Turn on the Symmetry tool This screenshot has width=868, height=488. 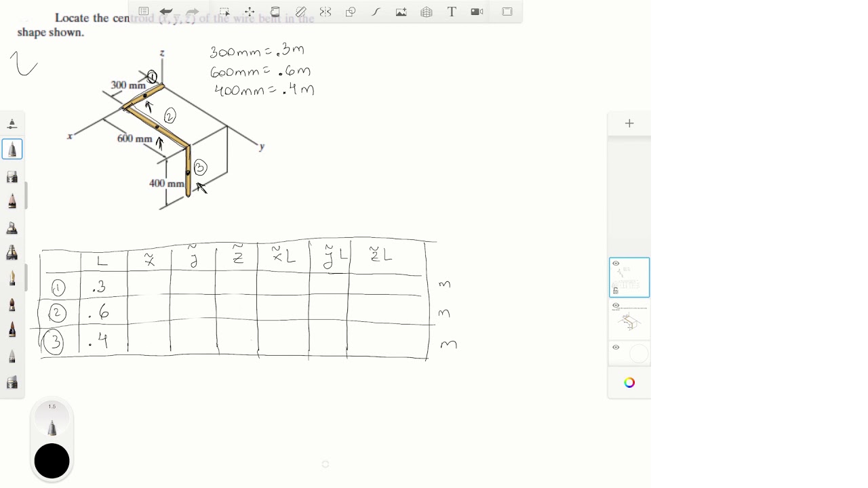click(x=325, y=12)
